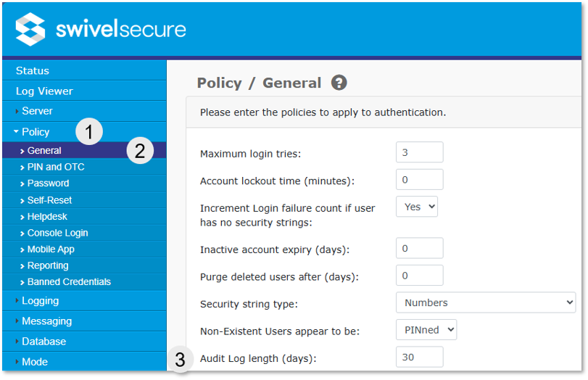Open the Password policy page

pos(48,183)
